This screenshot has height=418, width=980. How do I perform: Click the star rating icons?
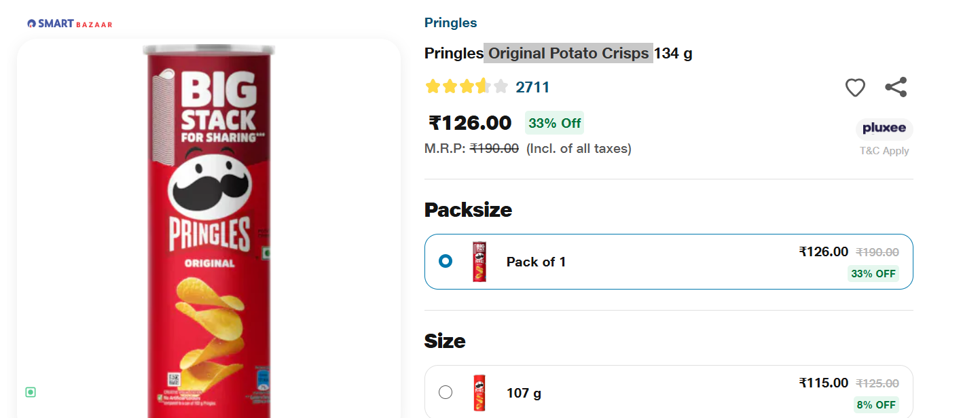[466, 87]
